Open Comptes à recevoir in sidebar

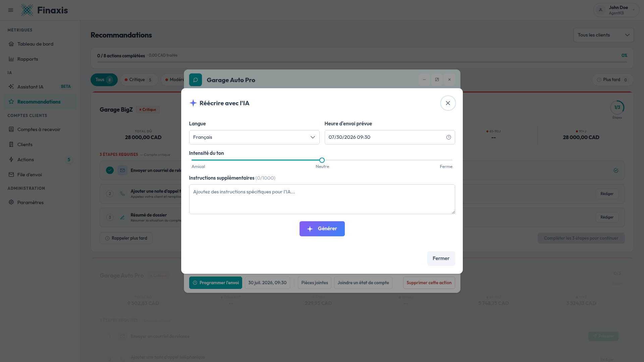39,129
